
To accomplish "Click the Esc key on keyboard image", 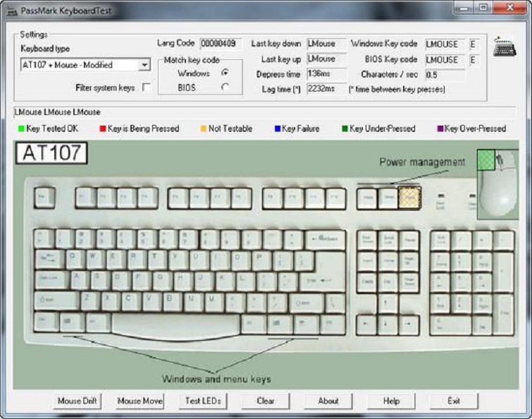I will click(x=44, y=198).
